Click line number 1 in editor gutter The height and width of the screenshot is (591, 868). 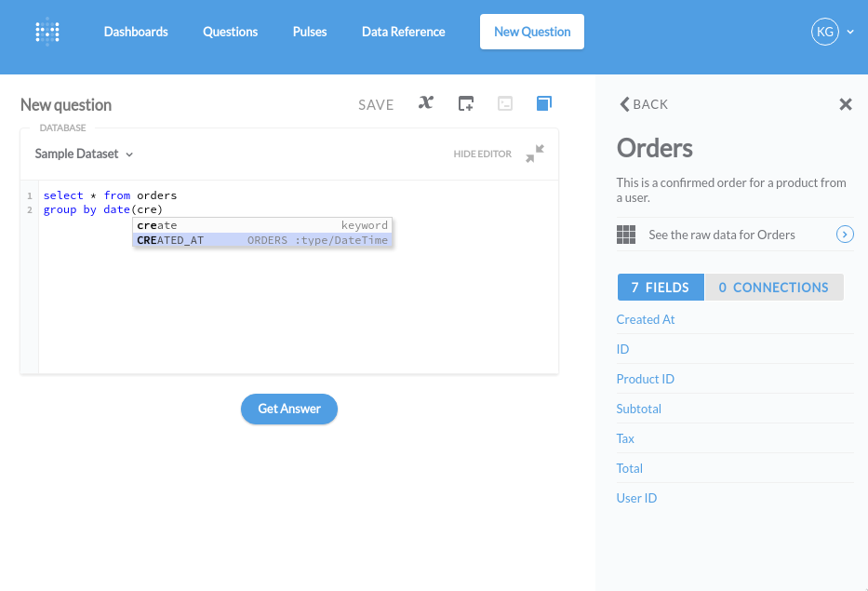click(x=30, y=196)
